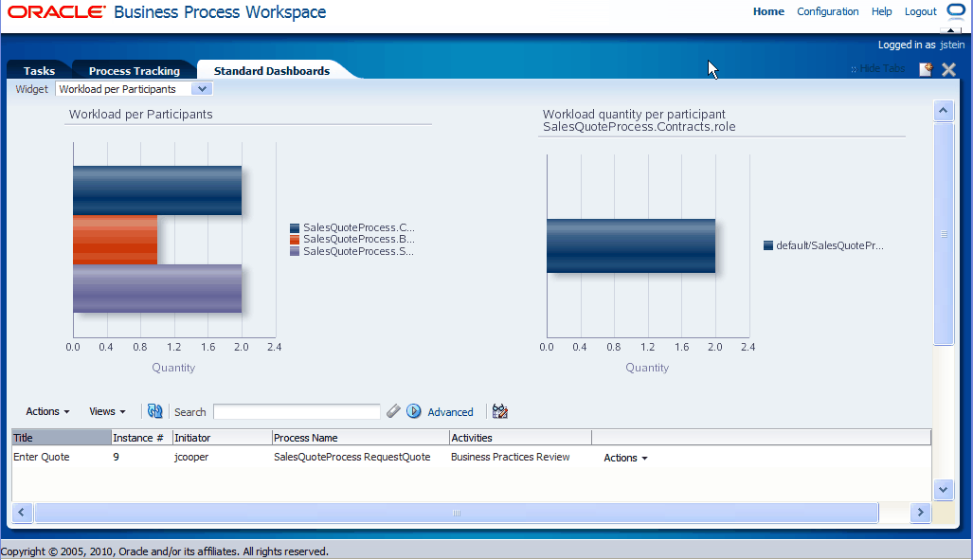Click the dark blue SalesQuoteProcess.C... legend swatch

click(x=295, y=227)
